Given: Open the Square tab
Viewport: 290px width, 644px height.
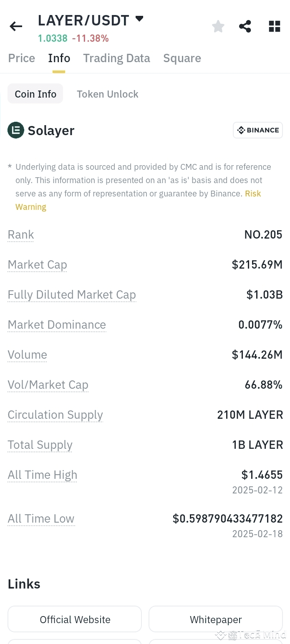Looking at the screenshot, I should [182, 58].
